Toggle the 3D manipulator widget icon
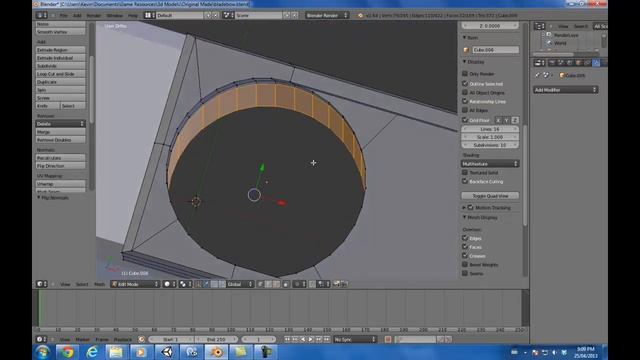This screenshot has width=640, height=360. 198,284
